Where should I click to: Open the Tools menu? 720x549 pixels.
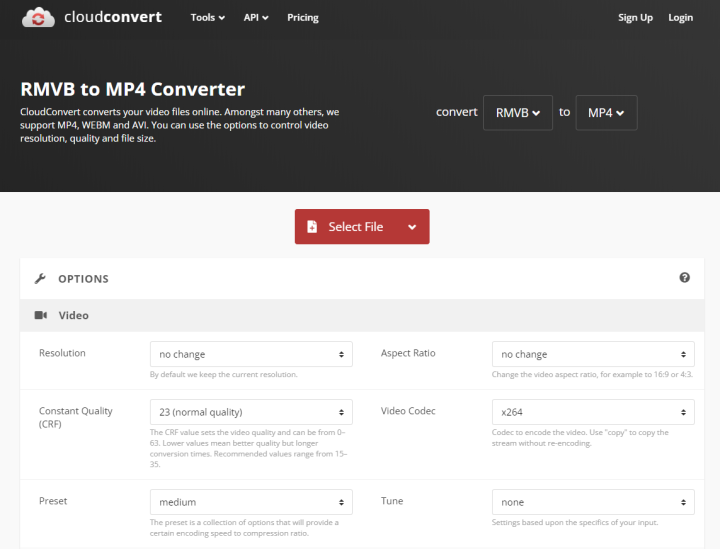pyautogui.click(x=207, y=18)
